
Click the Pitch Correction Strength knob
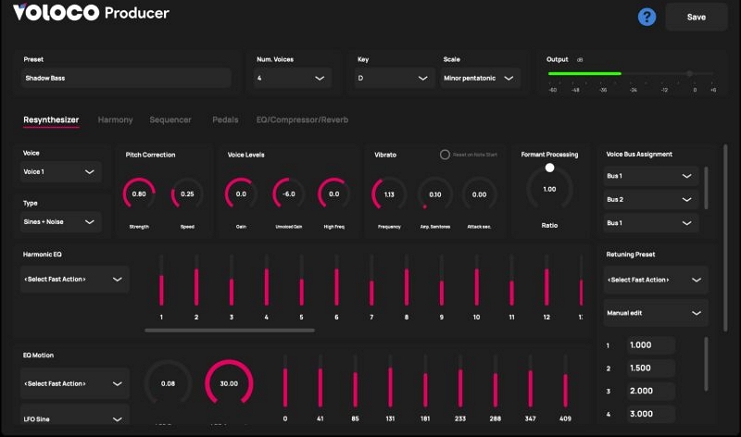point(139,194)
